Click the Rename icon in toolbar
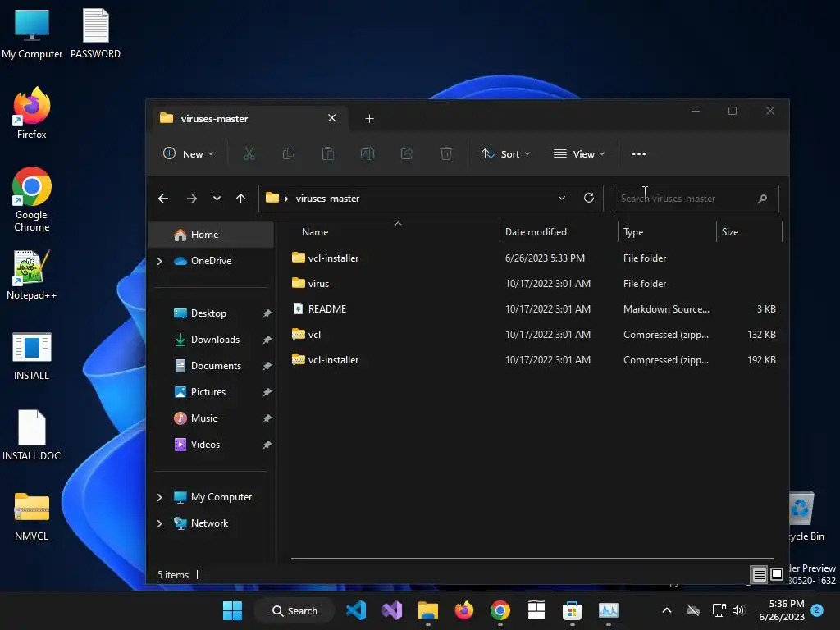 pyautogui.click(x=367, y=153)
